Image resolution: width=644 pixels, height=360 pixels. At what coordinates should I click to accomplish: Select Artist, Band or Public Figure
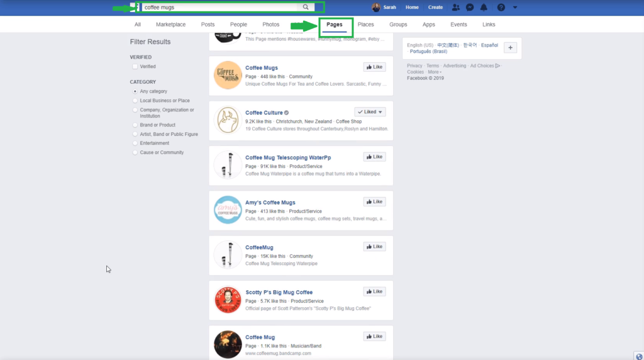click(135, 135)
